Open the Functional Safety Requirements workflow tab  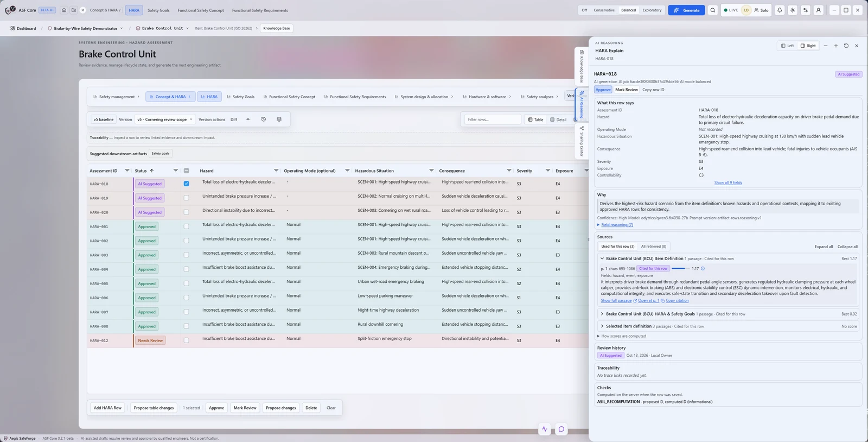(355, 97)
